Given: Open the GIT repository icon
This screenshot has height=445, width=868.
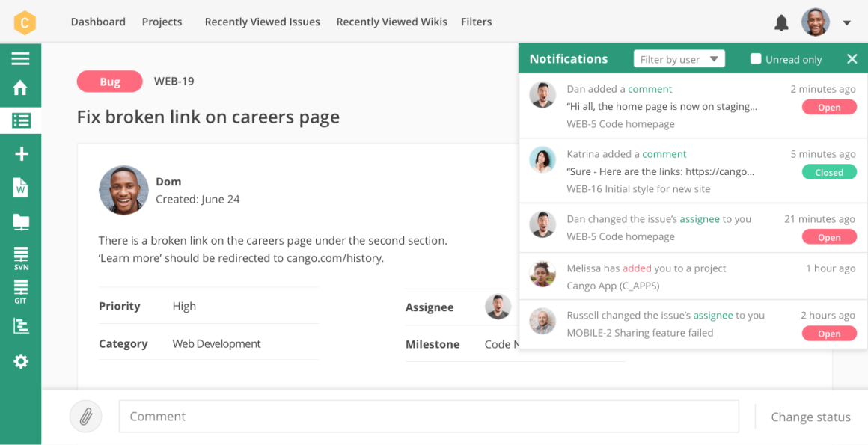Looking at the screenshot, I should click(20, 291).
